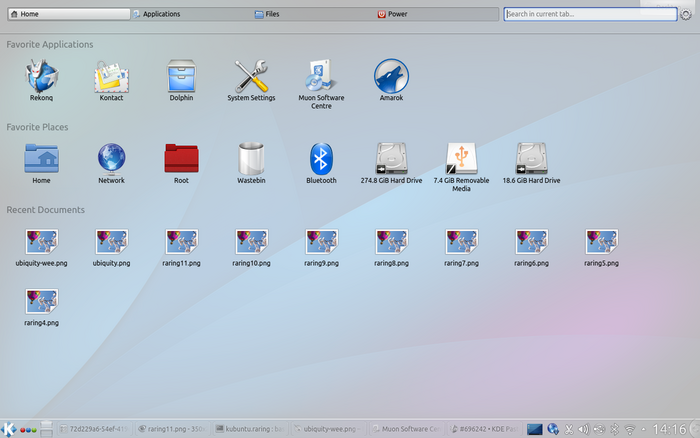Open Kontact from Favorite Applications
This screenshot has height=438, width=700.
[111, 77]
